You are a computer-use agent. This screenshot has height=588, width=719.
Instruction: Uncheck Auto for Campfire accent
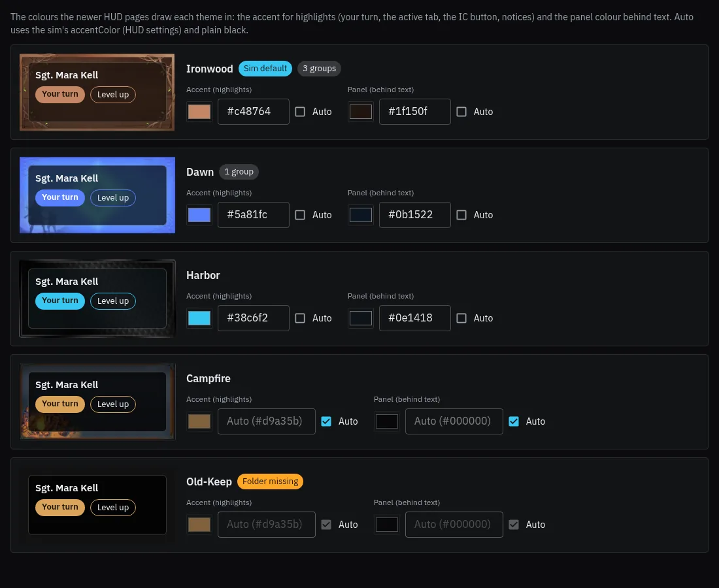(326, 421)
